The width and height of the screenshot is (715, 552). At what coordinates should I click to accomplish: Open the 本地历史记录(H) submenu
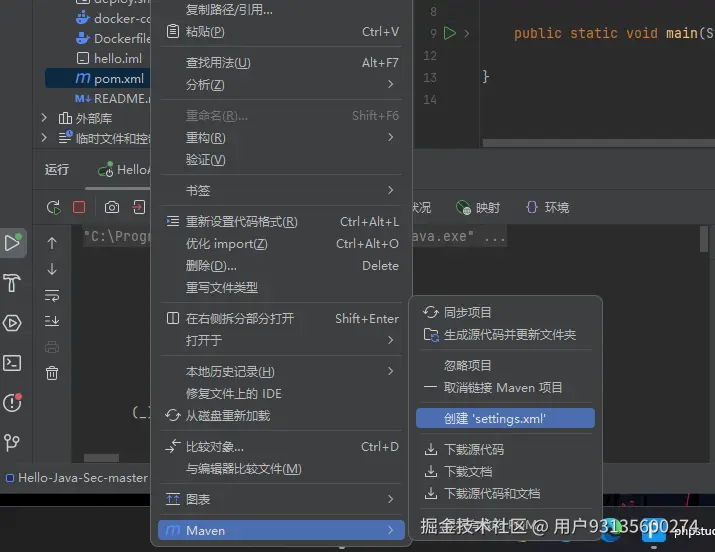281,371
